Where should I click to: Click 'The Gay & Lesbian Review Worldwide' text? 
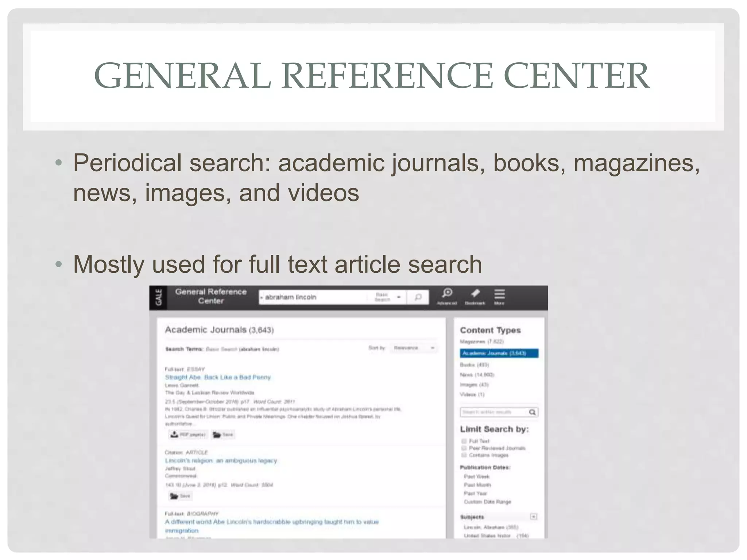(209, 393)
